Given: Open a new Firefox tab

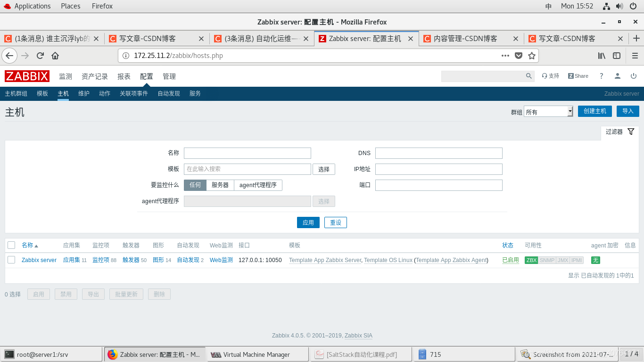Looking at the screenshot, I should coord(636,39).
